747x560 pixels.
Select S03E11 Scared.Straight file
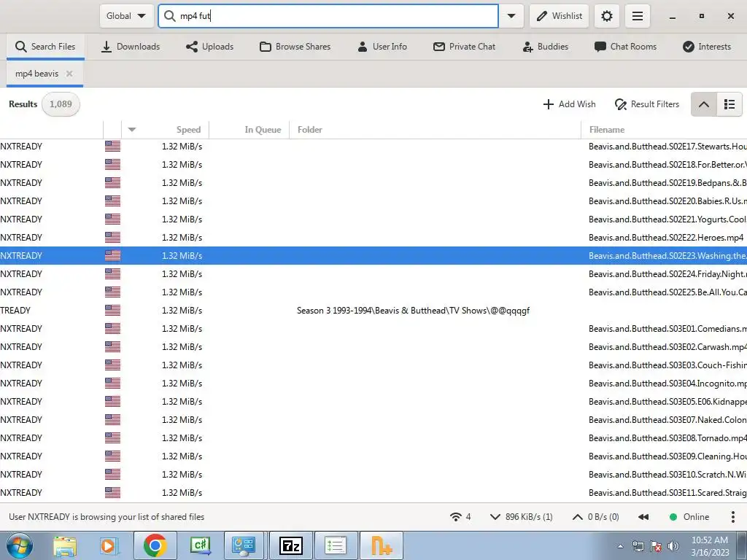point(373,493)
